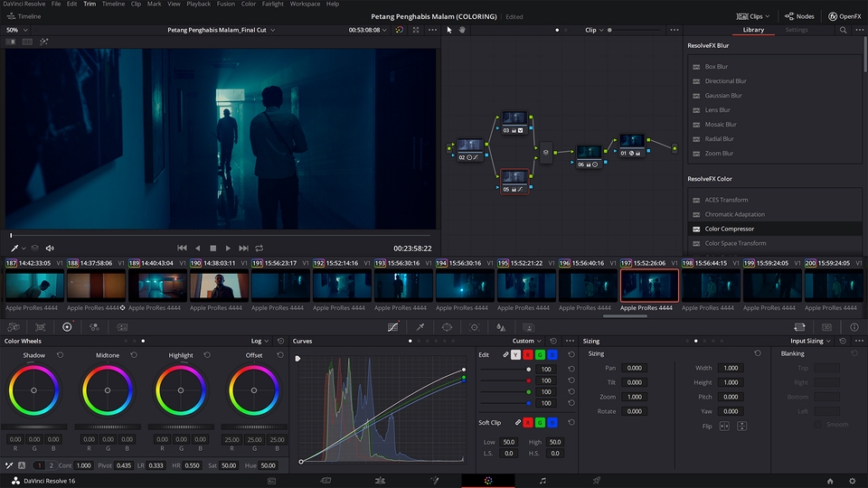
Task: Open the Fairlight page icon
Action: [x=542, y=481]
